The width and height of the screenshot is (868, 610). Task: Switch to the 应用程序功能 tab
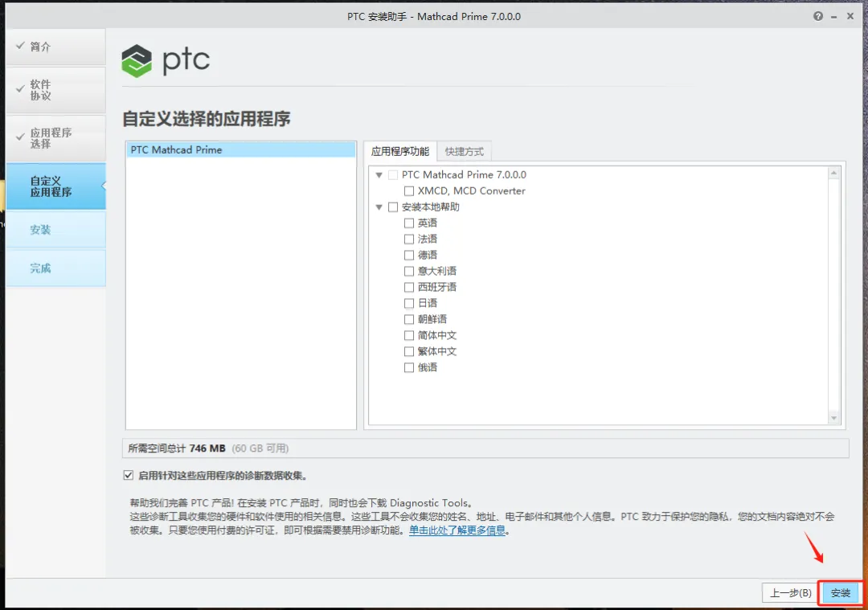tap(400, 151)
